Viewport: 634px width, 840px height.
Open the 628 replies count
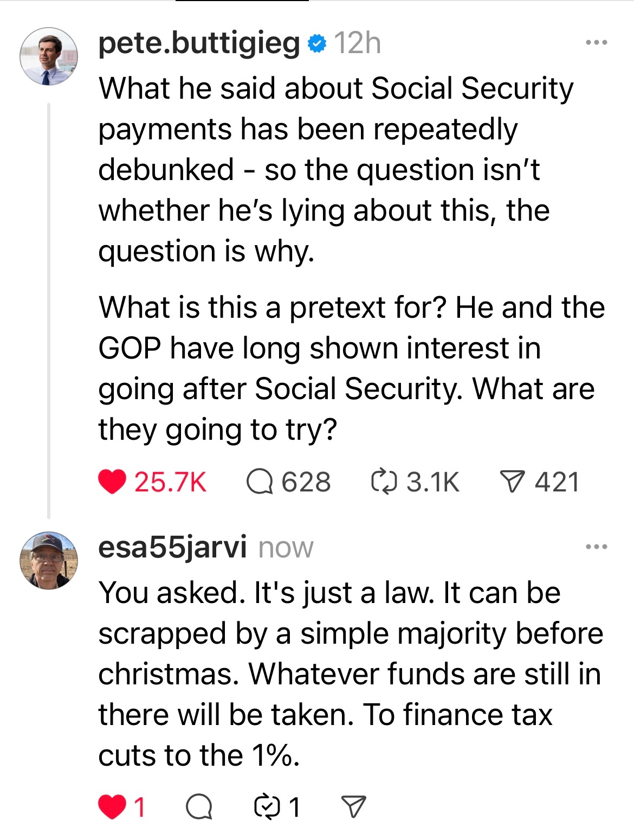306,482
